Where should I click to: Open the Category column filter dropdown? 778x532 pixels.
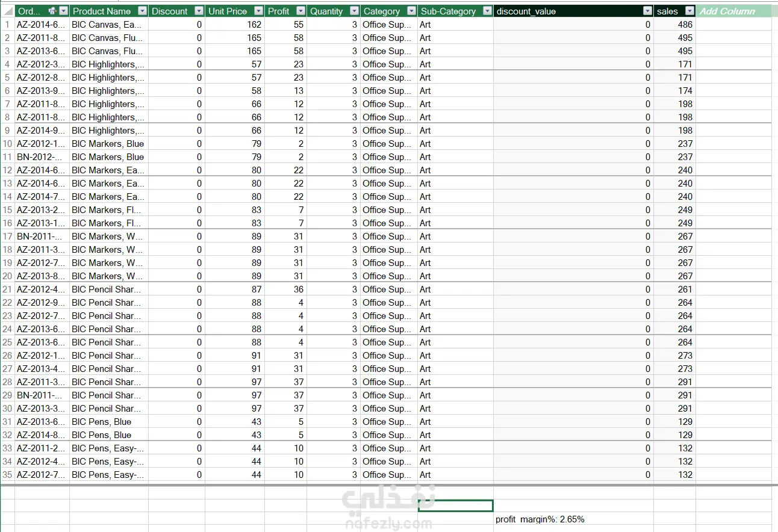point(411,11)
